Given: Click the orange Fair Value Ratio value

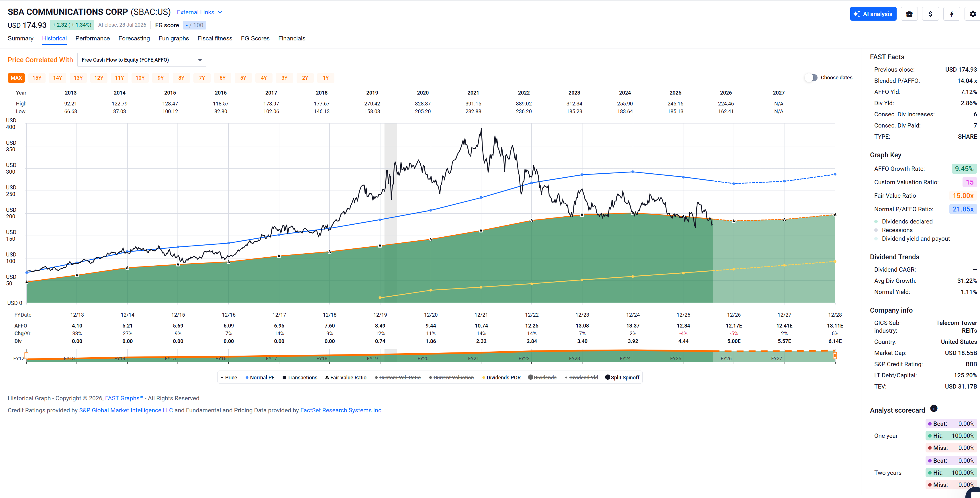Looking at the screenshot, I should (x=963, y=195).
